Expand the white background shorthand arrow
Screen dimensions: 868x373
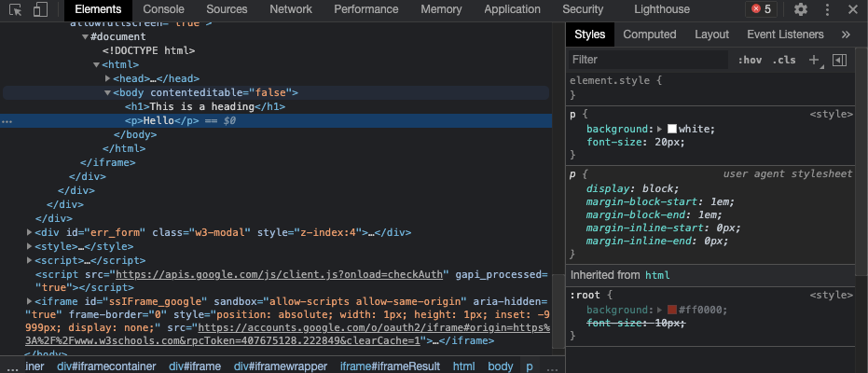click(660, 129)
